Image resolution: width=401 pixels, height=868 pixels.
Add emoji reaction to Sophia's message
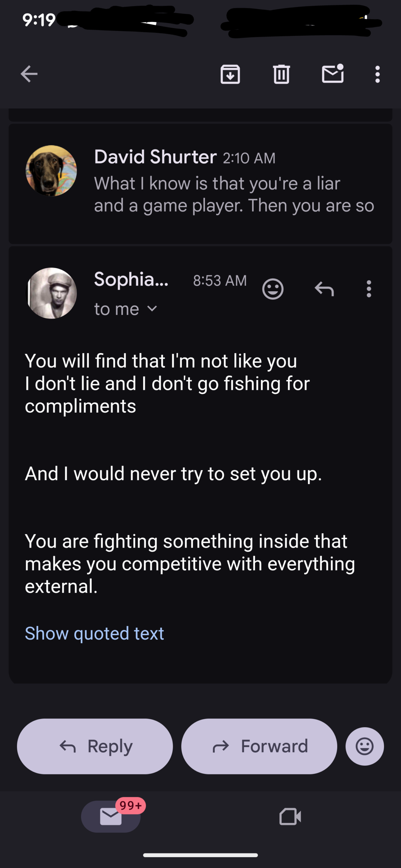273,289
